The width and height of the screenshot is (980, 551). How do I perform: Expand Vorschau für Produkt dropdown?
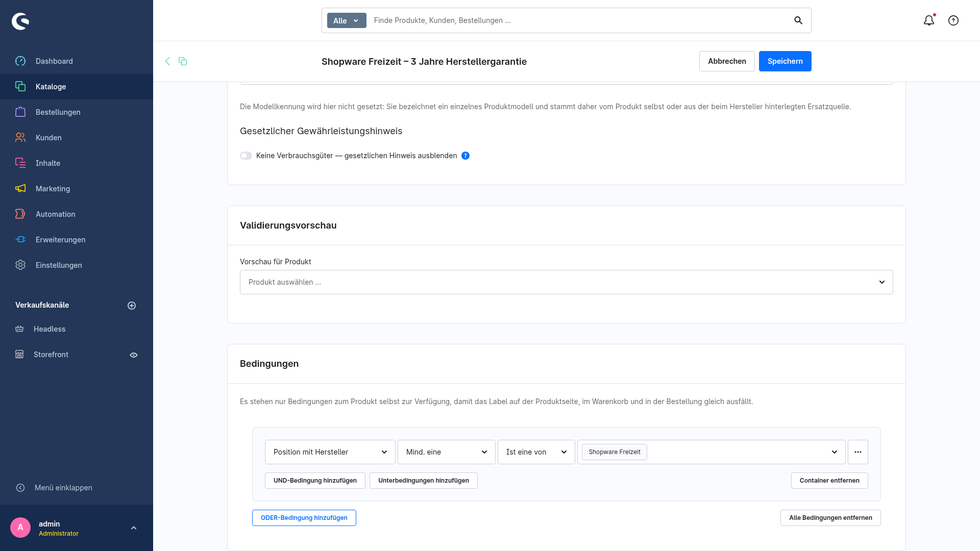click(567, 282)
